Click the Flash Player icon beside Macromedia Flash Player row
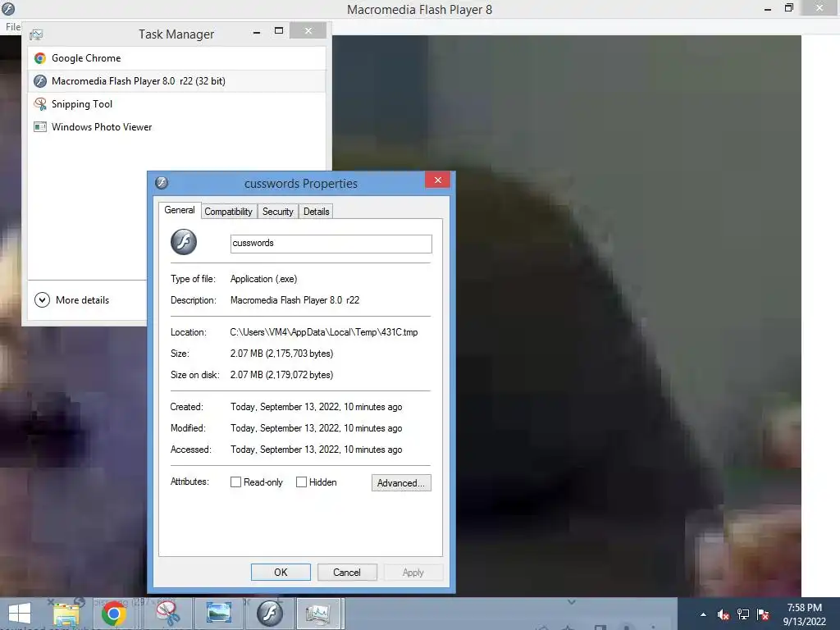 tap(40, 81)
